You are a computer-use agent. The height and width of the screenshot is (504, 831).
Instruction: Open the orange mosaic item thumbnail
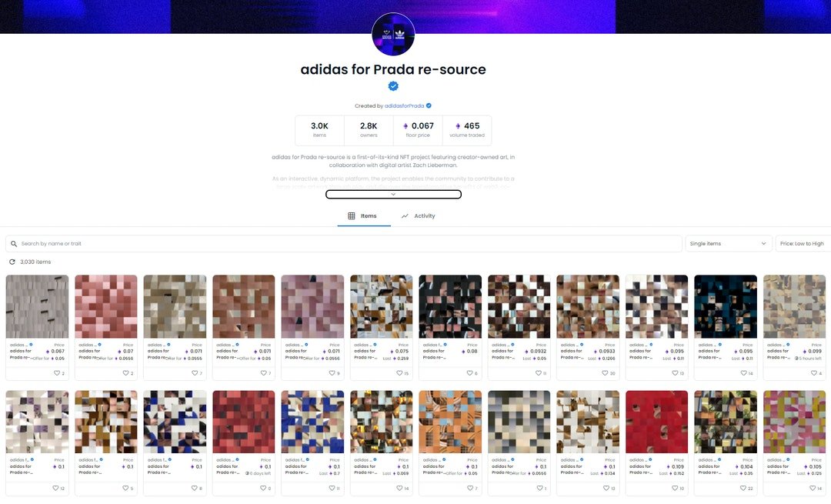450,422
